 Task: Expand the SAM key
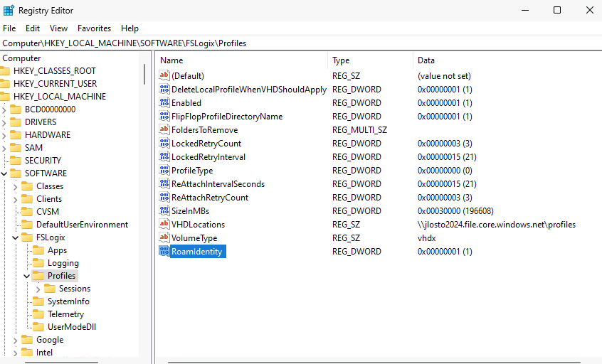pos(4,149)
